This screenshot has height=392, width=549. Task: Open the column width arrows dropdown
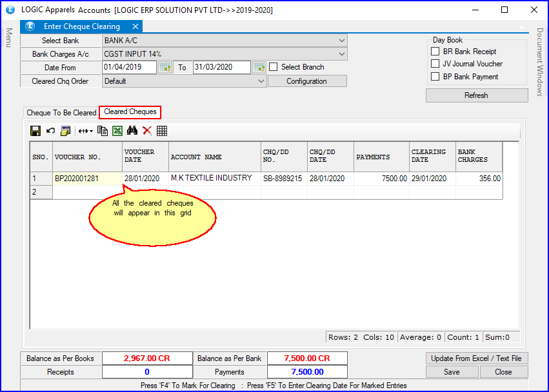point(85,132)
